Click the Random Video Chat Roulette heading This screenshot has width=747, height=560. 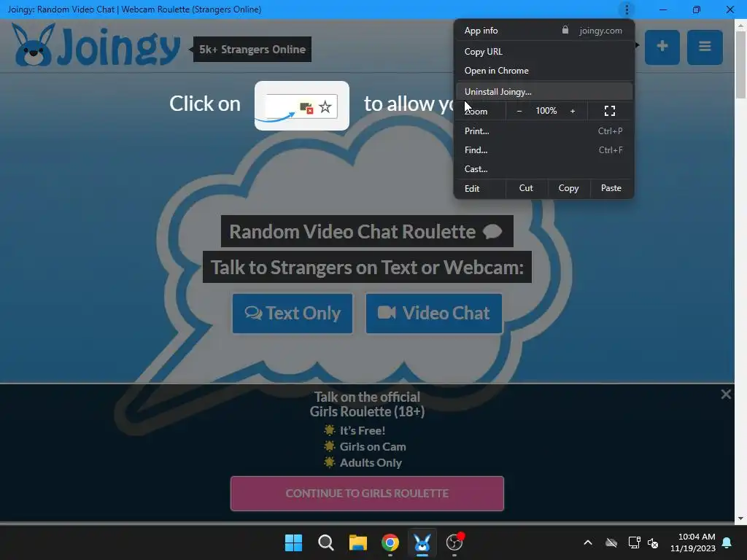[x=368, y=231]
